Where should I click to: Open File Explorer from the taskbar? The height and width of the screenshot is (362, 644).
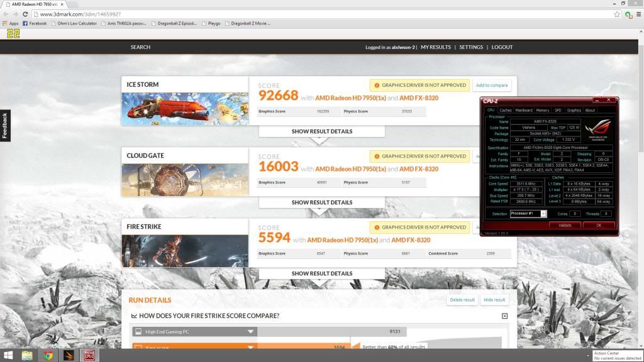click(27, 356)
